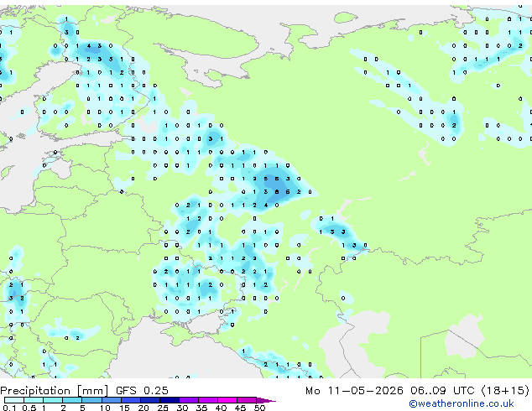
Task: Click the value 50 on legend scale
Action: [259, 408]
